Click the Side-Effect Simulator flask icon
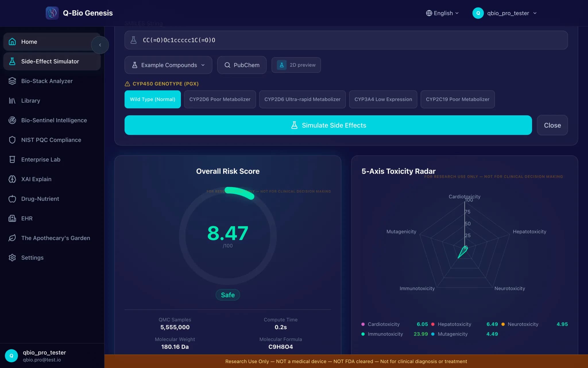 (x=12, y=61)
